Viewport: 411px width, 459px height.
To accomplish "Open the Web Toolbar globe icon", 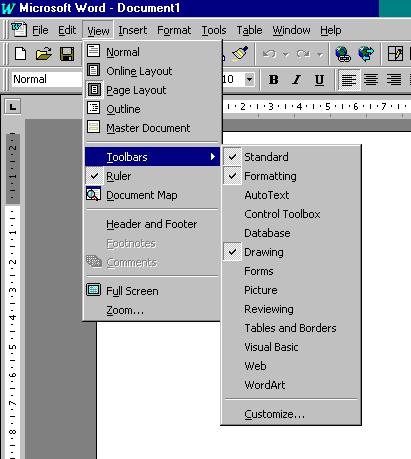I will [x=366, y=54].
